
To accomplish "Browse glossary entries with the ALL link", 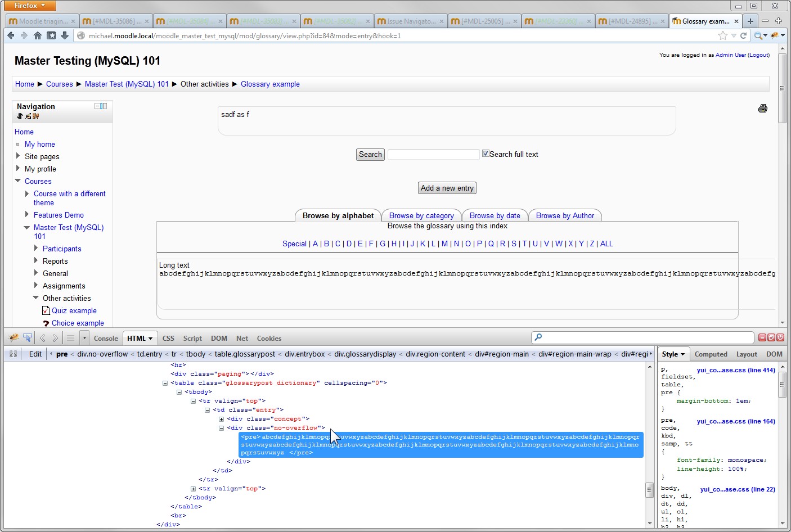I will click(606, 244).
